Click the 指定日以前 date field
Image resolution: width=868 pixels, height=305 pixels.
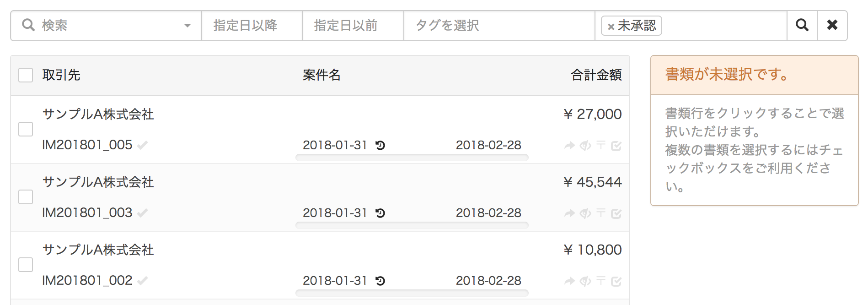point(353,26)
